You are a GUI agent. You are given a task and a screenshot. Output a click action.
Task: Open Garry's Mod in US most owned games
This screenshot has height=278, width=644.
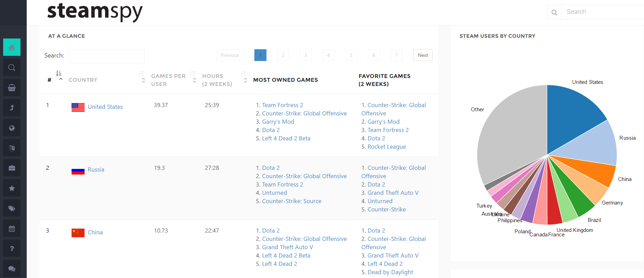tap(278, 122)
